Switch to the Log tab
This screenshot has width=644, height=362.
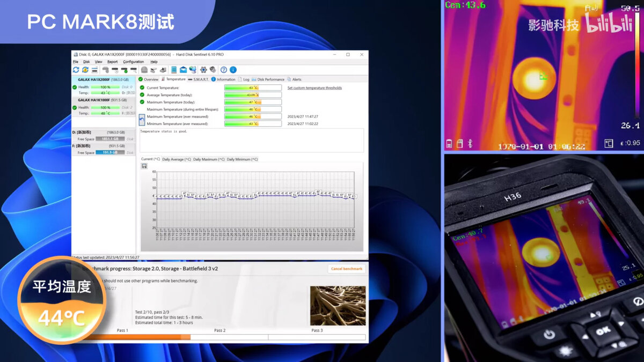coord(244,79)
